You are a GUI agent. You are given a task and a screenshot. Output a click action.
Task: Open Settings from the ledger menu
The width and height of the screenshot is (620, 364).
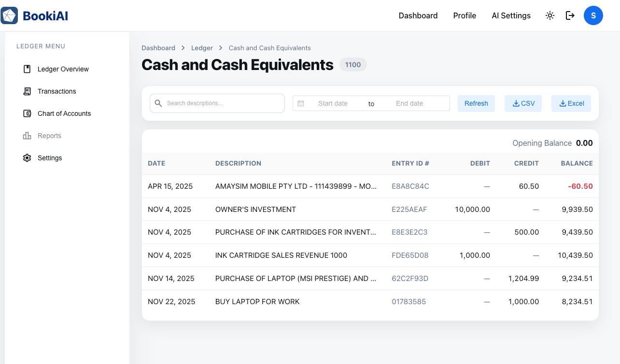[50, 158]
